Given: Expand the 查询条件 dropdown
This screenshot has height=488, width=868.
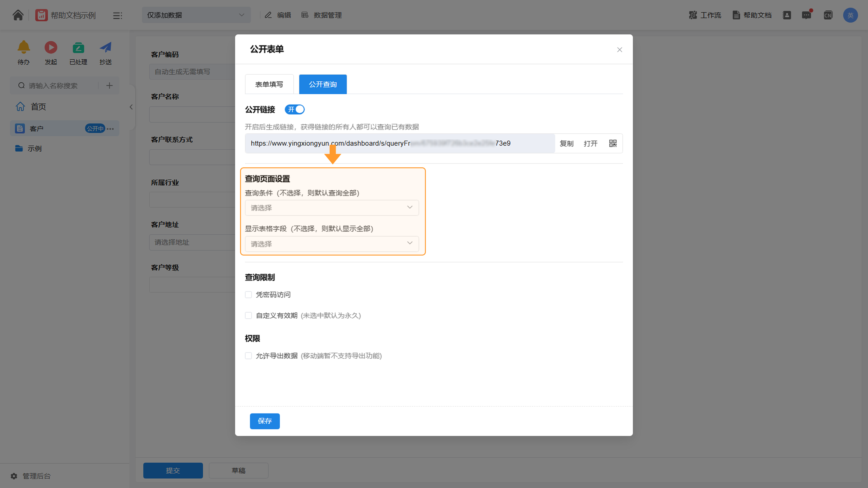Looking at the screenshot, I should pos(332,208).
